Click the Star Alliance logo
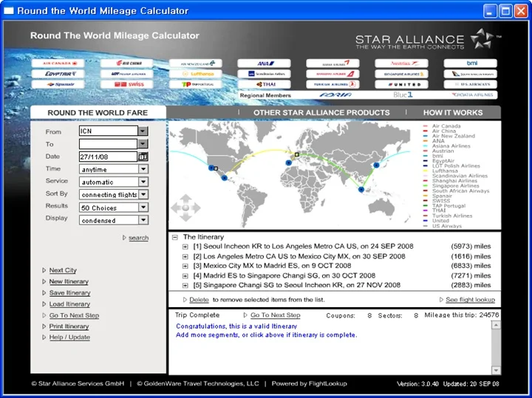The height and width of the screenshot is (398, 532). click(x=428, y=40)
